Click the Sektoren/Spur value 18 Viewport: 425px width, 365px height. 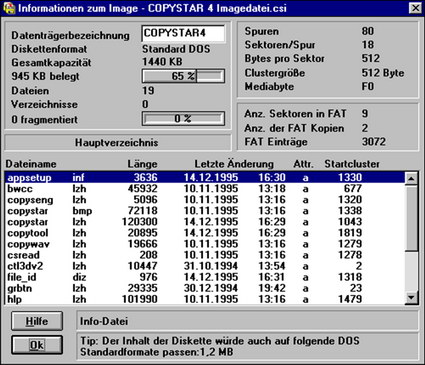[x=368, y=45]
